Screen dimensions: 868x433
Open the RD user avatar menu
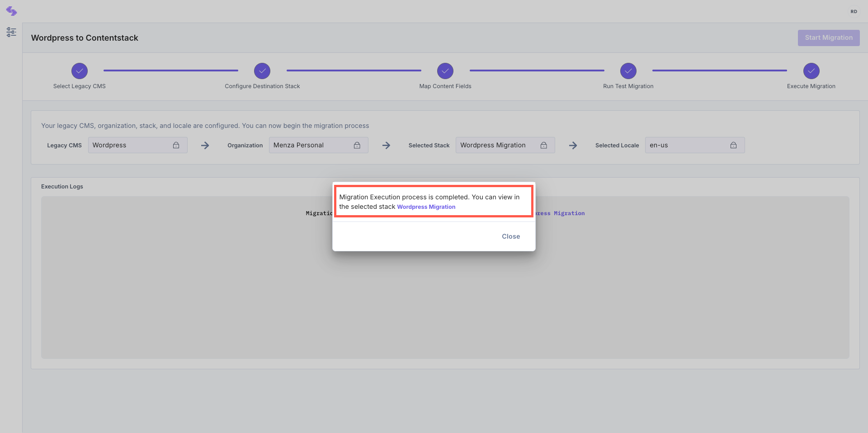854,11
